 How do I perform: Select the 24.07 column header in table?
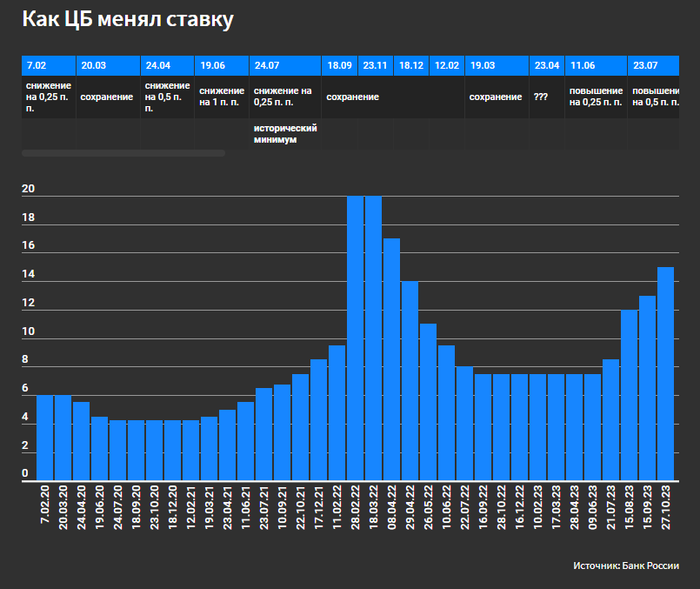[x=284, y=65]
